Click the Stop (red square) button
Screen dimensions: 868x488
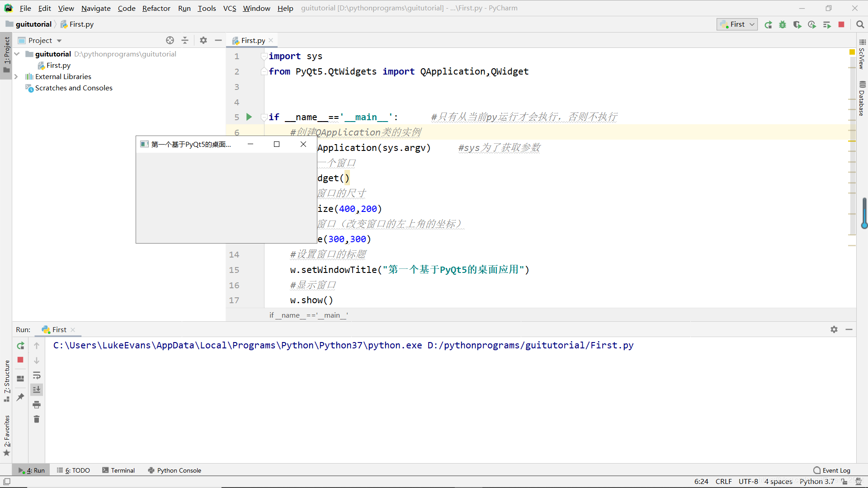click(x=20, y=360)
